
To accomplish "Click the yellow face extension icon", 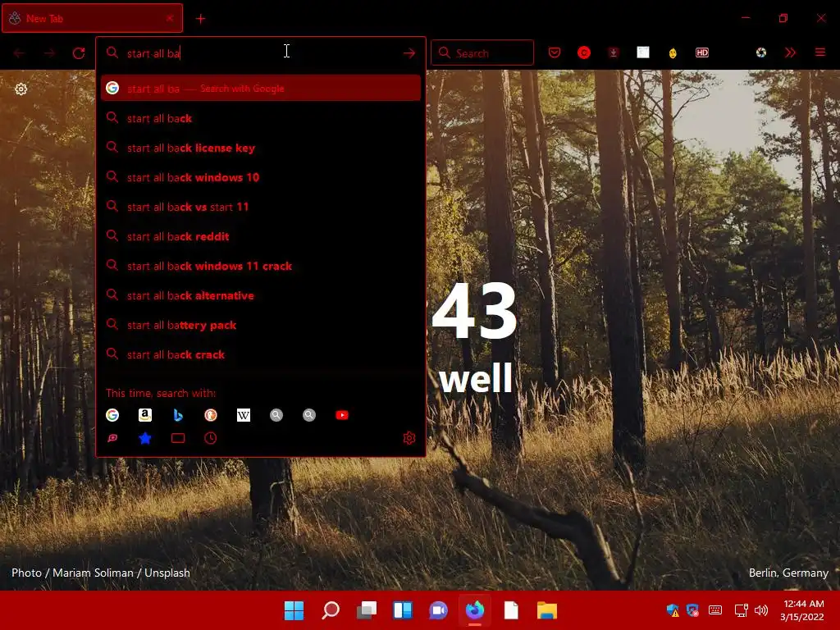I will click(673, 52).
